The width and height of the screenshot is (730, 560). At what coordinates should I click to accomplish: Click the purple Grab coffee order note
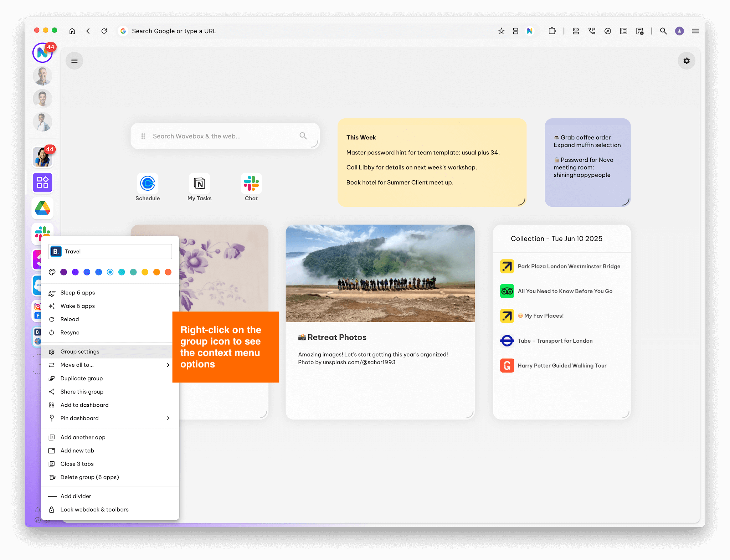[587, 163]
